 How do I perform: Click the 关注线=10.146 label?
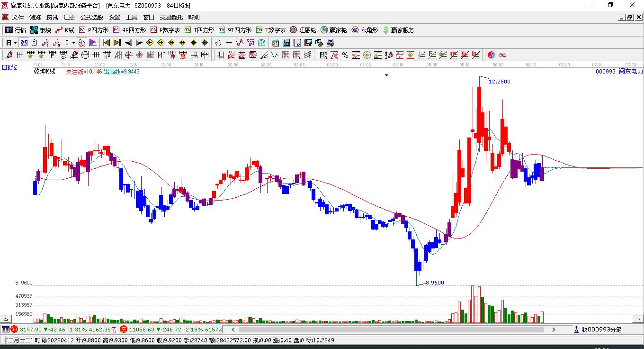(x=84, y=72)
